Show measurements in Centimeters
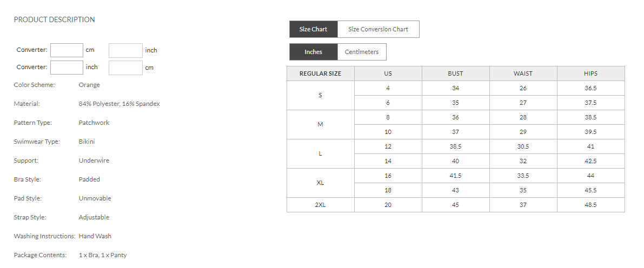644x268 pixels. [362, 52]
